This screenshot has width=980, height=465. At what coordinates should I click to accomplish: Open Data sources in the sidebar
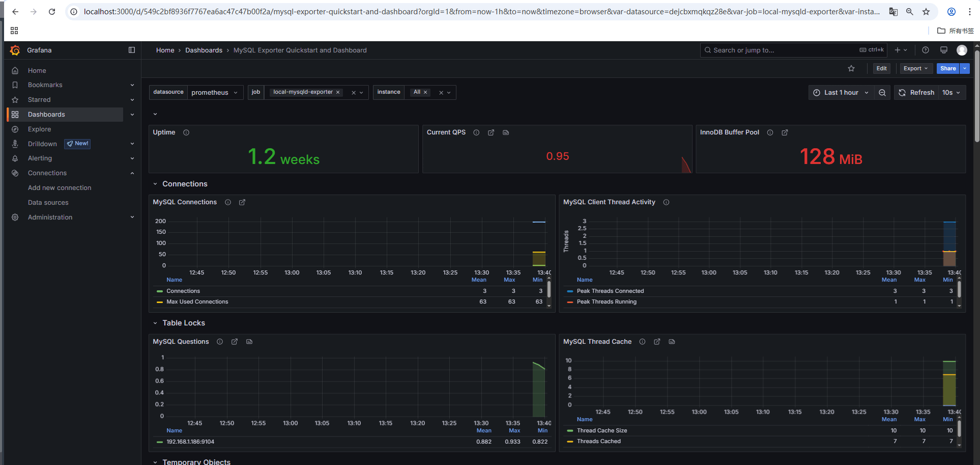point(48,203)
